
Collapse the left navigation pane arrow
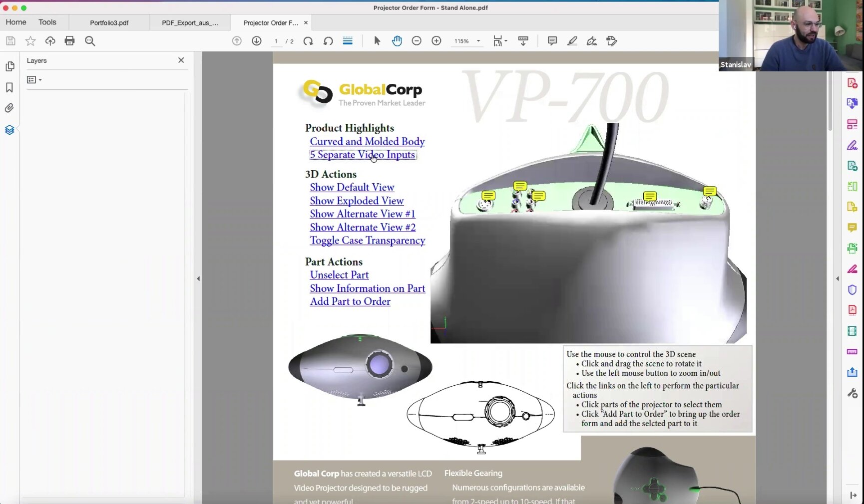(198, 278)
